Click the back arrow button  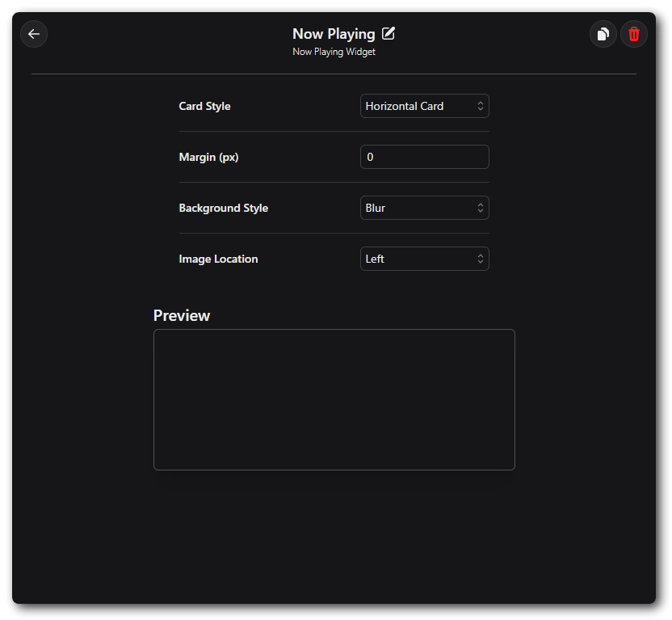coord(34,34)
